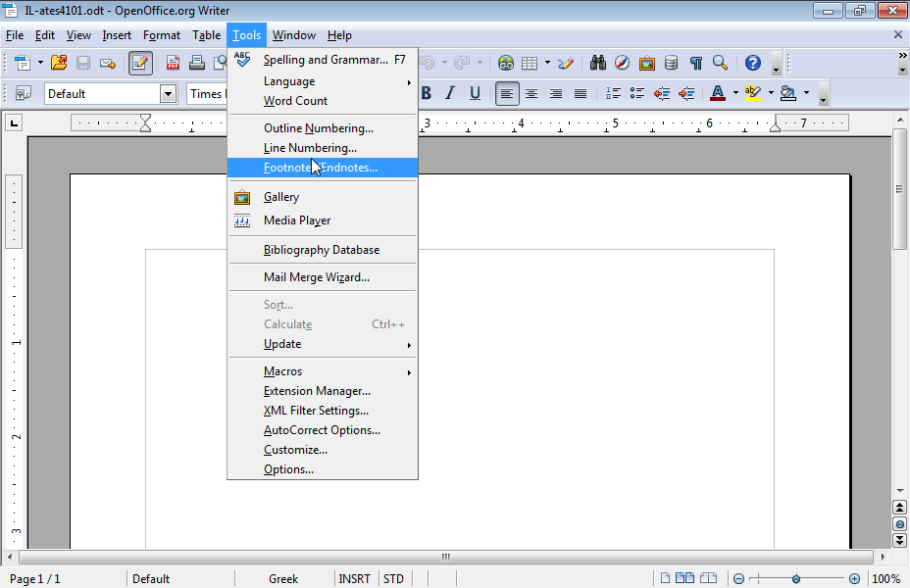
Task: Open the Gallery toolbar icon
Action: tap(646, 63)
